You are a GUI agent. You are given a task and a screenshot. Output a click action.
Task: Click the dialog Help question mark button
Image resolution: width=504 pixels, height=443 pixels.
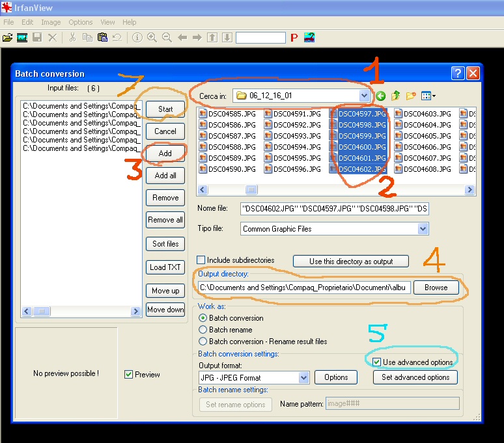(x=457, y=74)
